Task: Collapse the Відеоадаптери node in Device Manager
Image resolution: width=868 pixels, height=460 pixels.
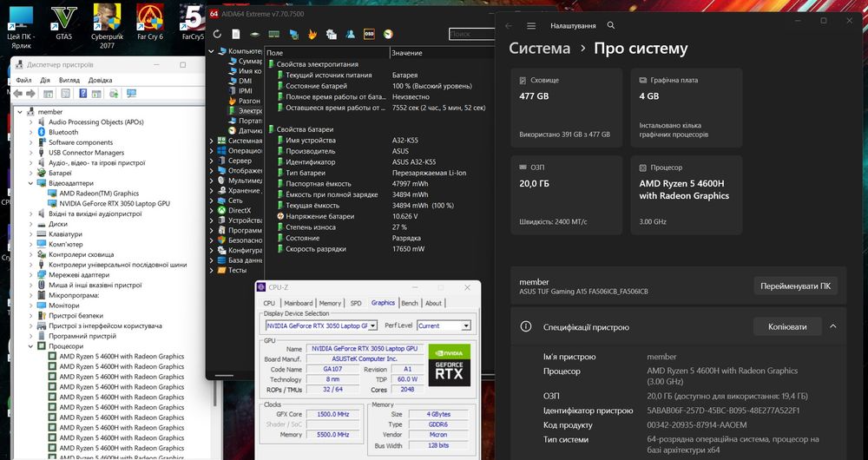Action: coord(31,183)
